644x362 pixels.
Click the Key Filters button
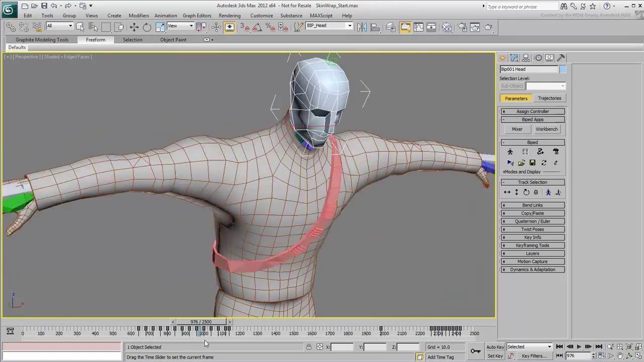[534, 356]
